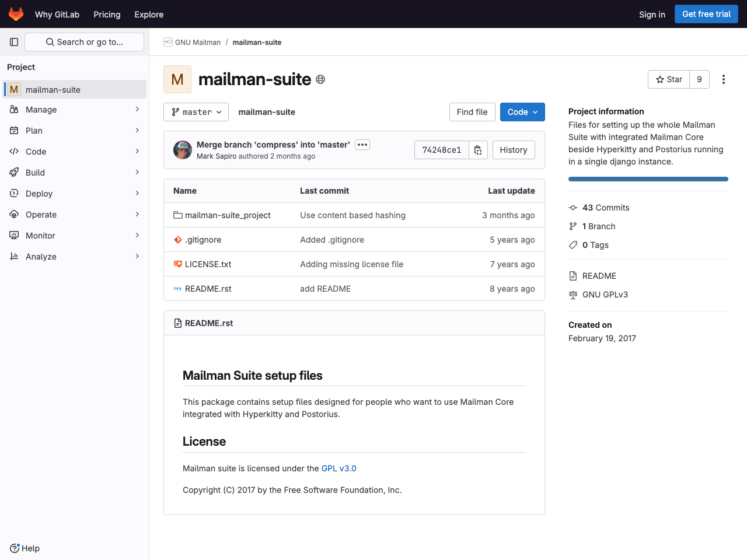
Task: Expand the Operate menu chevron
Action: tap(137, 215)
